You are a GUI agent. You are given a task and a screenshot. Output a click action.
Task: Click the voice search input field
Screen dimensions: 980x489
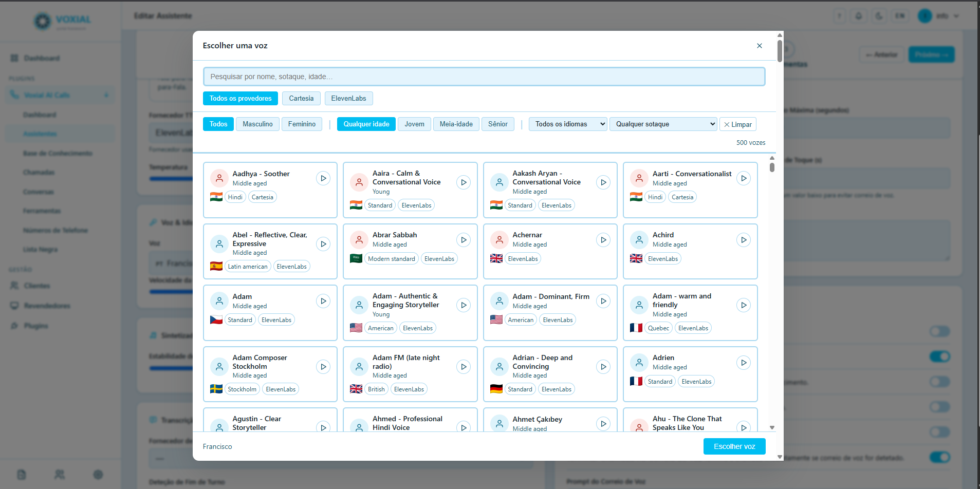tap(484, 77)
